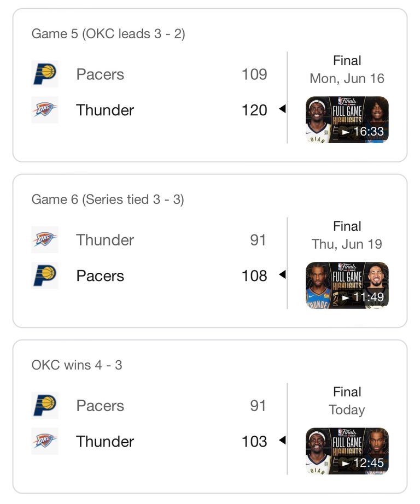Viewport: 420px width, 504px height.
Task: Select Pacers team name with 109 score
Action: click(x=100, y=74)
